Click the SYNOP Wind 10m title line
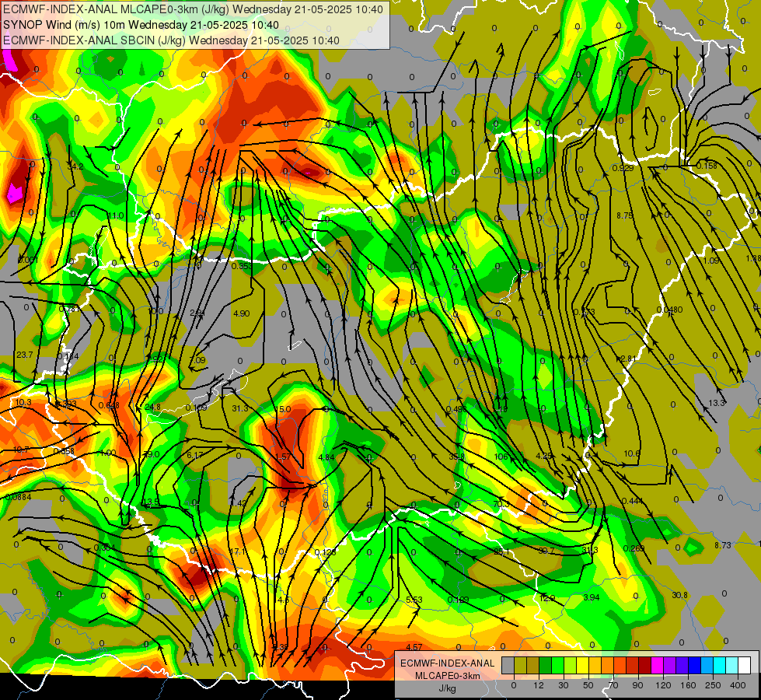The image size is (761, 700). point(141,25)
